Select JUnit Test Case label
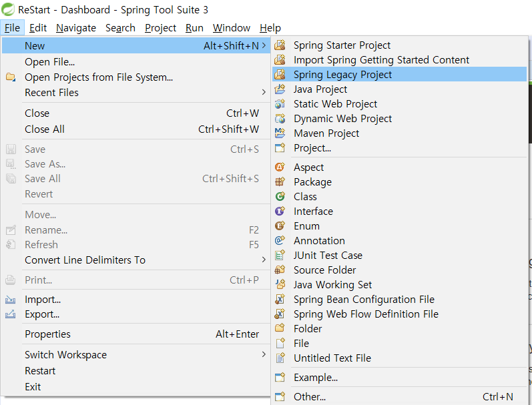Screen dimensions: 532x405 tap(328, 255)
